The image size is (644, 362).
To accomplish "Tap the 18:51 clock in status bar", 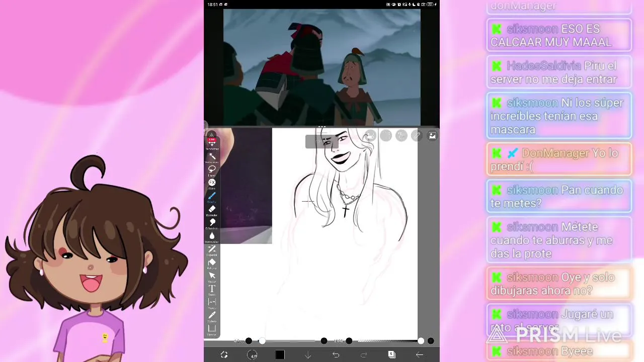I will click(x=213, y=5).
